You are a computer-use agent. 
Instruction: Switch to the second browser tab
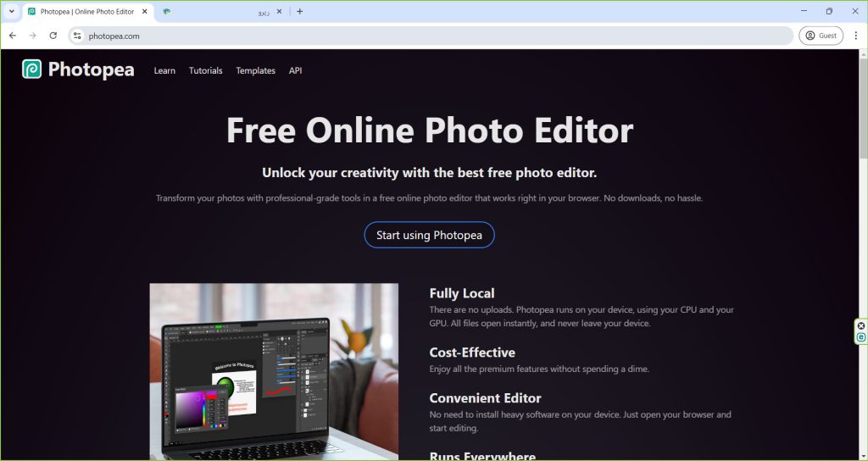tap(221, 11)
